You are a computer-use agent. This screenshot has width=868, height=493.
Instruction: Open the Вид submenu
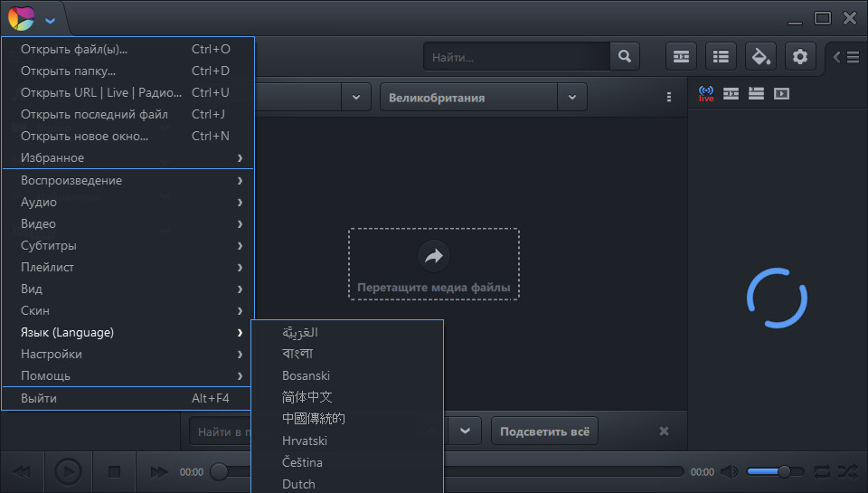tap(127, 289)
